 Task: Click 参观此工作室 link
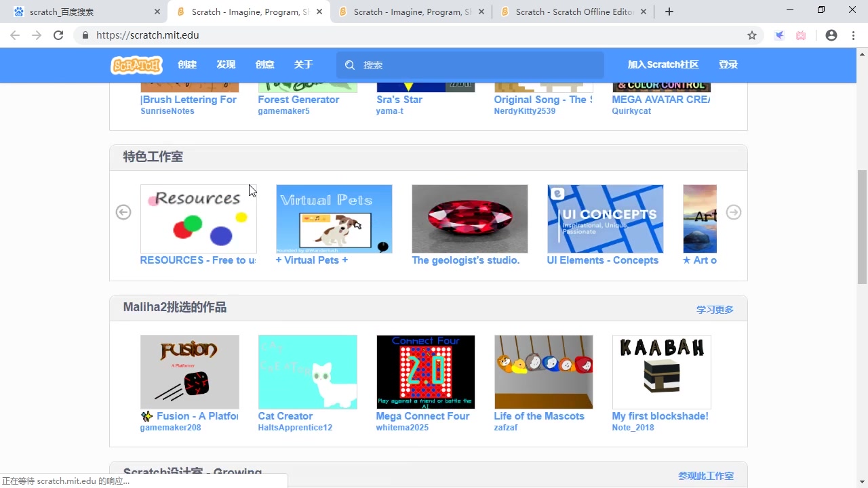pyautogui.click(x=706, y=476)
